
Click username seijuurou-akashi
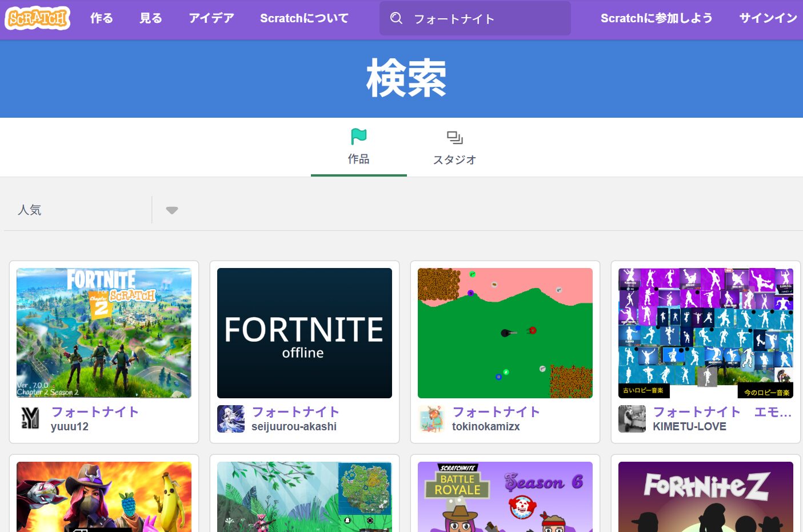pyautogui.click(x=294, y=427)
